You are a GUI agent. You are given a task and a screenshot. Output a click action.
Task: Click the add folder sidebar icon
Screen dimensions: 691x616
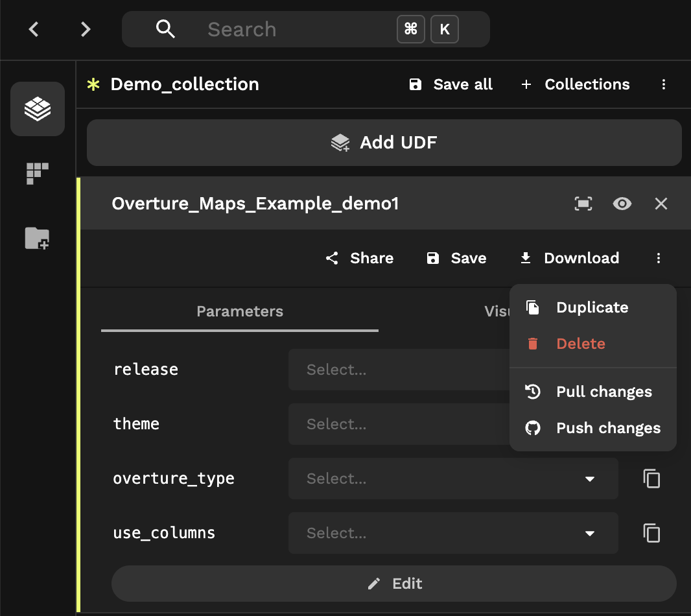38,239
